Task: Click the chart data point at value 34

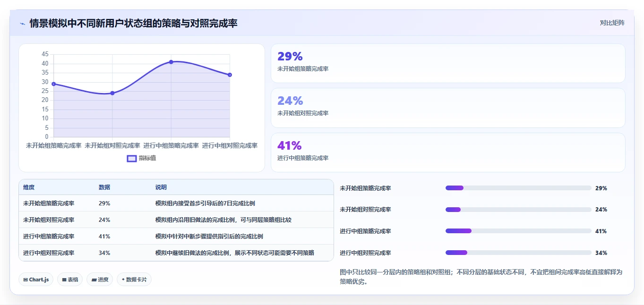Action: point(230,75)
